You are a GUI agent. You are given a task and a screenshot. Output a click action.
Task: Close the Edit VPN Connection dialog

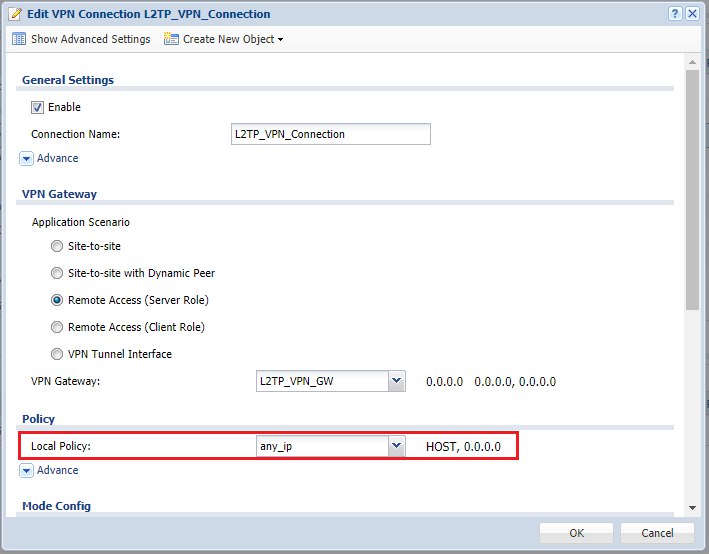pyautogui.click(x=692, y=14)
